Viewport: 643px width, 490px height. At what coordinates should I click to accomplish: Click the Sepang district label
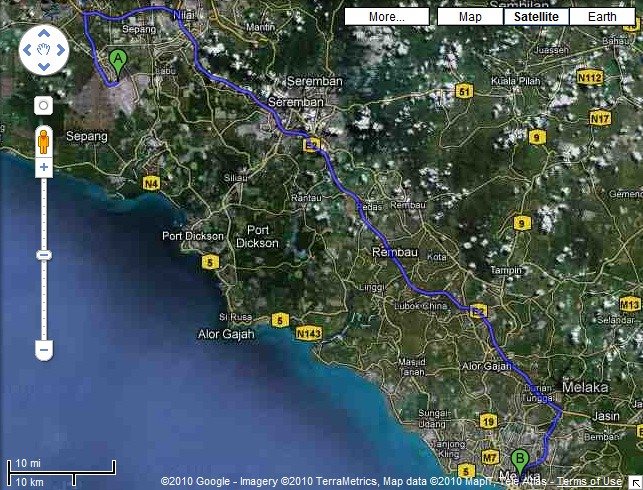click(87, 137)
